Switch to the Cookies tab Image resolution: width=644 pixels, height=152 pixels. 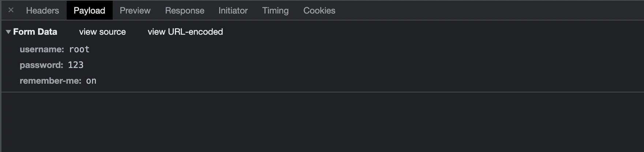pos(319,11)
